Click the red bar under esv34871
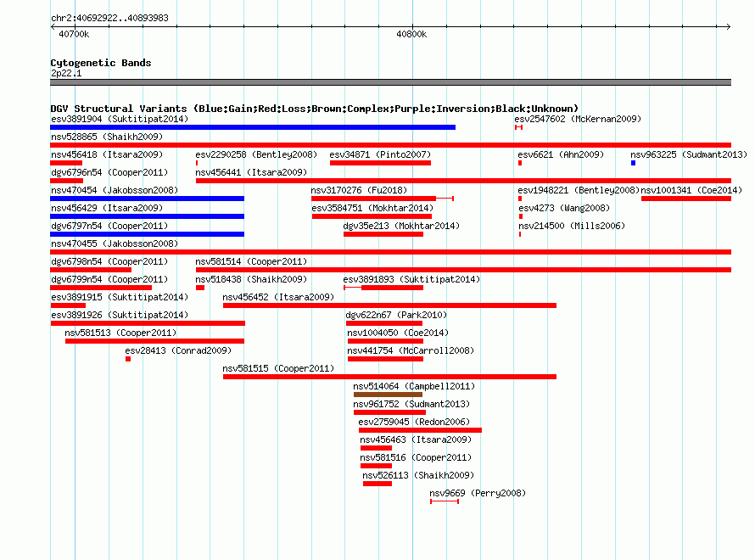 (380, 163)
